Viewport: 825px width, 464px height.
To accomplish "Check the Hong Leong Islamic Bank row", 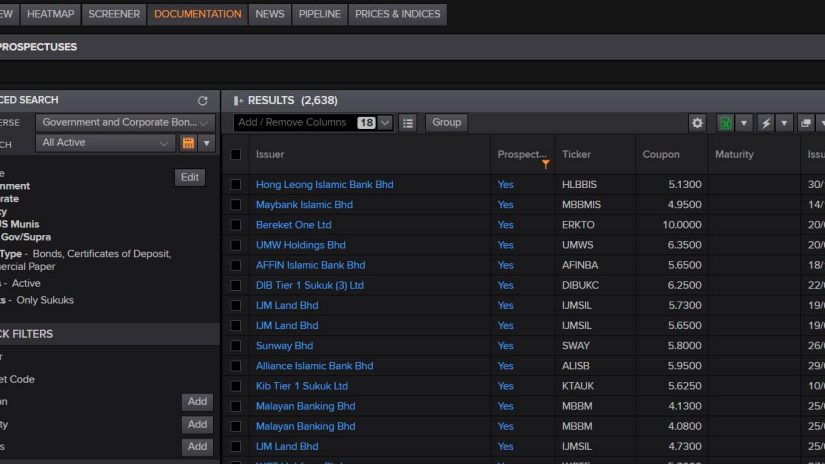I will [x=236, y=185].
